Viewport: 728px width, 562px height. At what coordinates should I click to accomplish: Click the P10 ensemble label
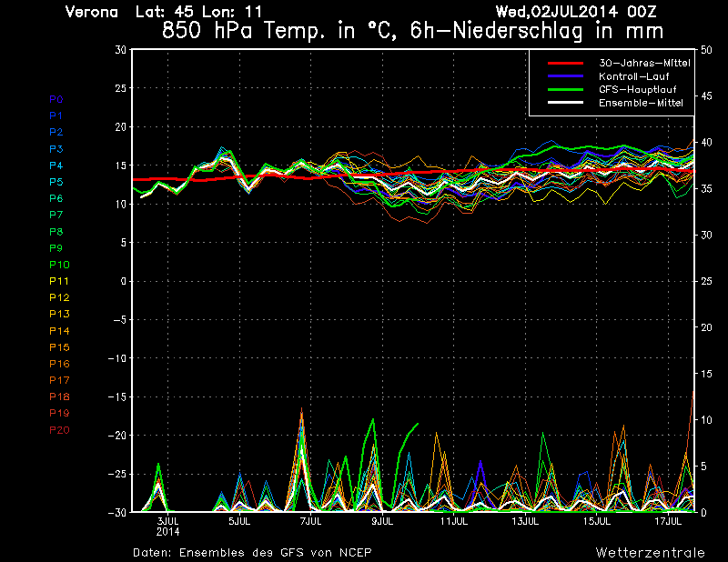coord(59,265)
